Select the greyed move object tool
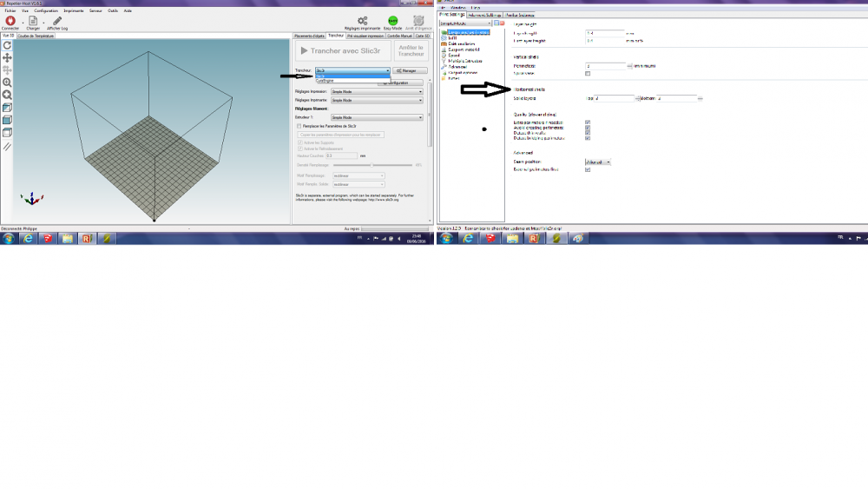Viewport: 868px width, 489px height. point(7,69)
